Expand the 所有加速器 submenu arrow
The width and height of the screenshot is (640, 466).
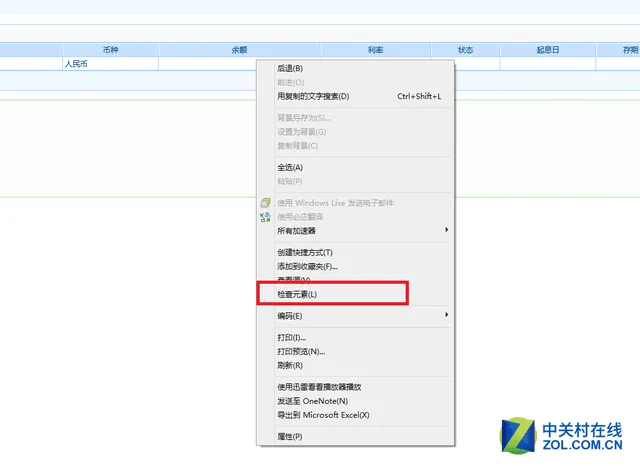pyautogui.click(x=447, y=230)
